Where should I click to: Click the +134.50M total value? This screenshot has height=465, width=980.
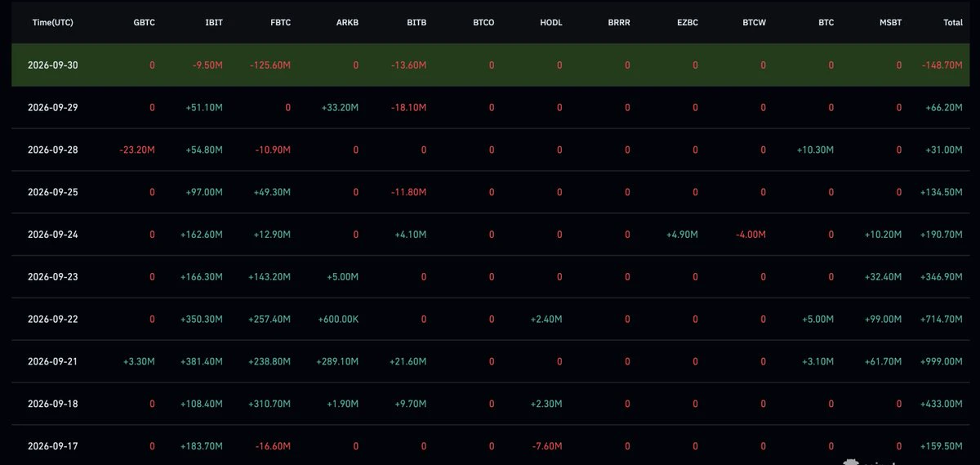pyautogui.click(x=942, y=192)
